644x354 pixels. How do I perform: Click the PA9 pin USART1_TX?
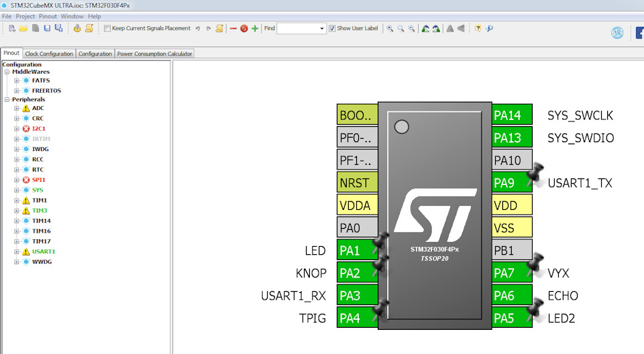tap(512, 183)
